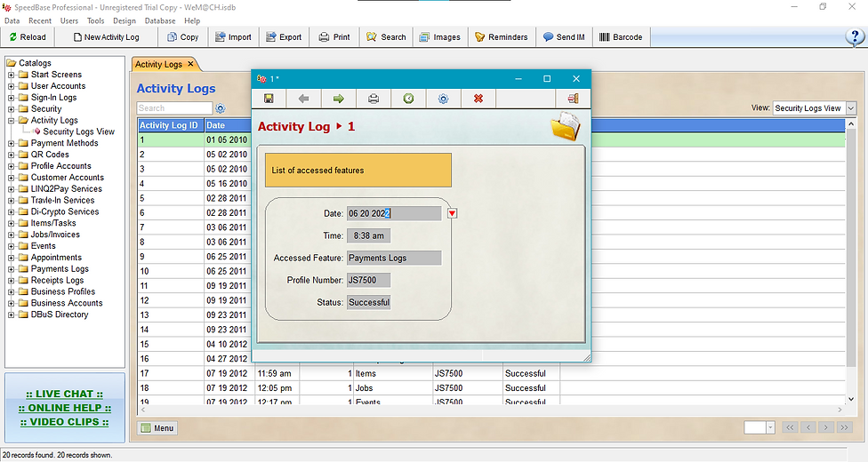Expand the QR Codes catalog
868x462 pixels.
coord(11,155)
